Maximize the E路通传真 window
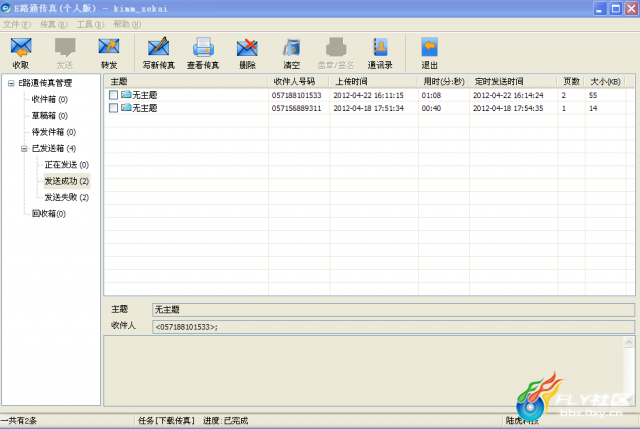 coord(616,9)
